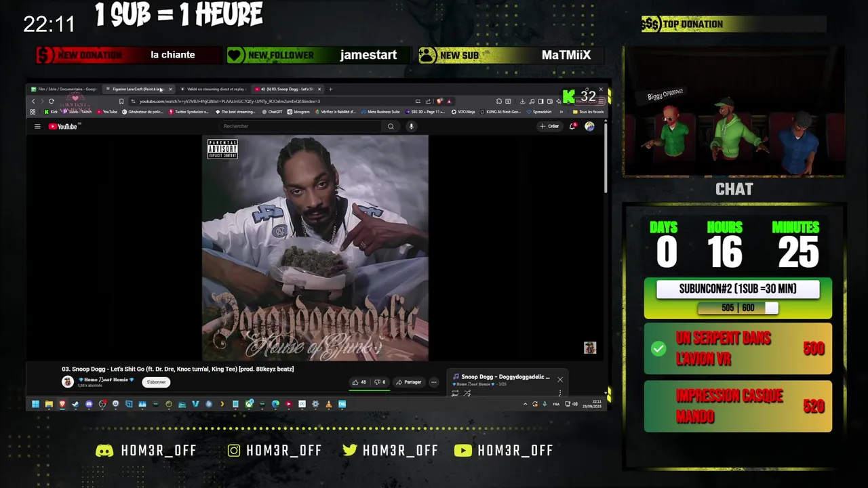Open the ChatGPT bookmark

click(272, 112)
